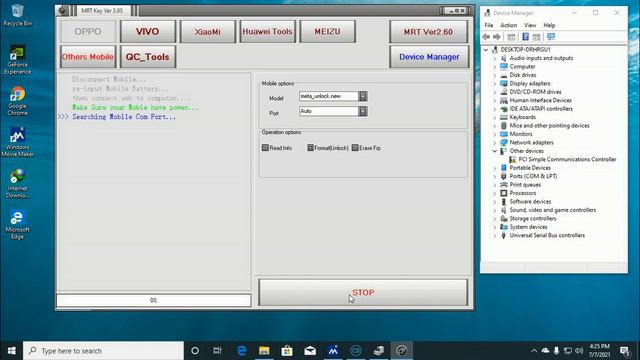
Task: Click the Model field showing meta_unlock.new
Action: click(329, 96)
